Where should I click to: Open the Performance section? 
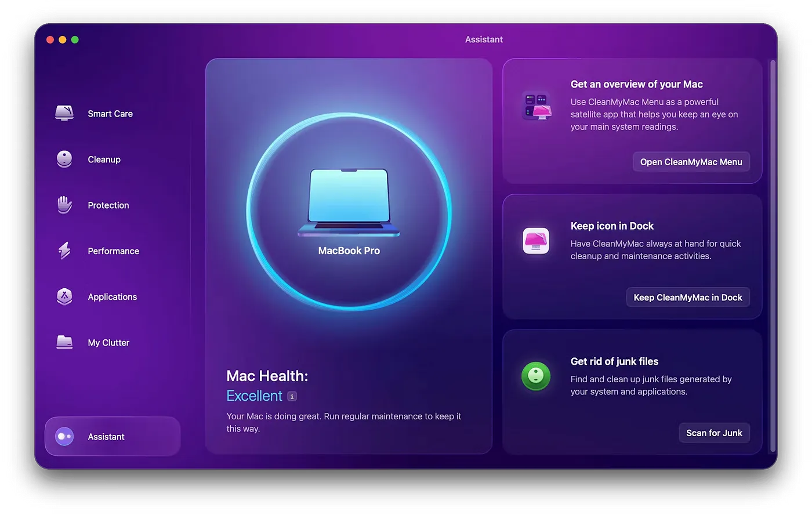click(x=113, y=251)
